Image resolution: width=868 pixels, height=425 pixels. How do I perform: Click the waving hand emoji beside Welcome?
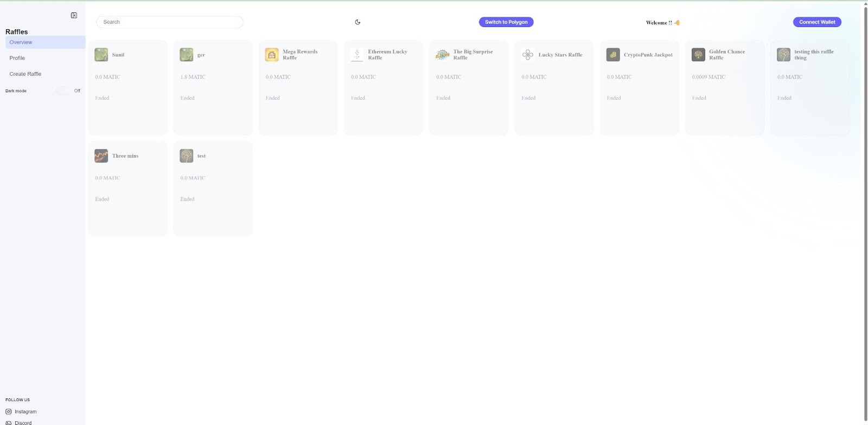point(677,23)
